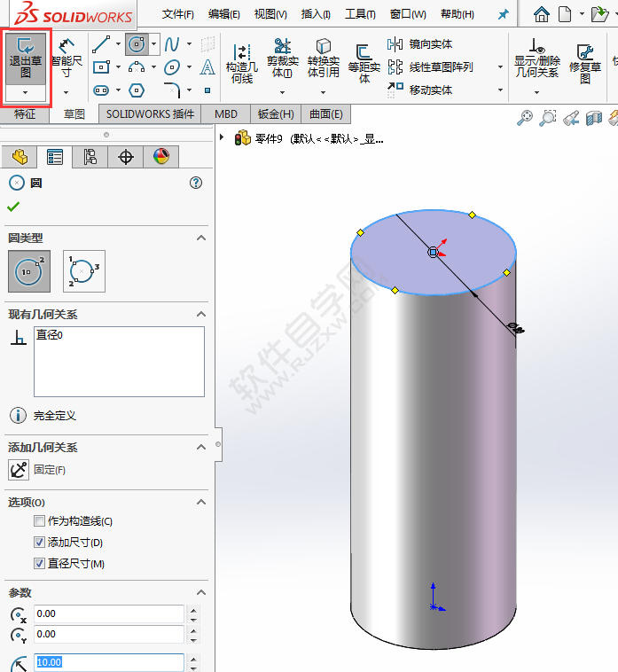
Task: Click Construction Geometry (构造几何线) tool
Action: pos(242,64)
